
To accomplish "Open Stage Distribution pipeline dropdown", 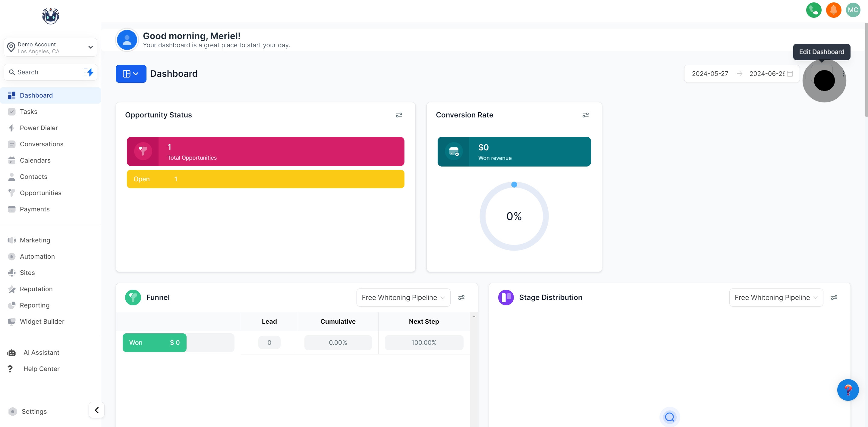I will [x=776, y=297].
